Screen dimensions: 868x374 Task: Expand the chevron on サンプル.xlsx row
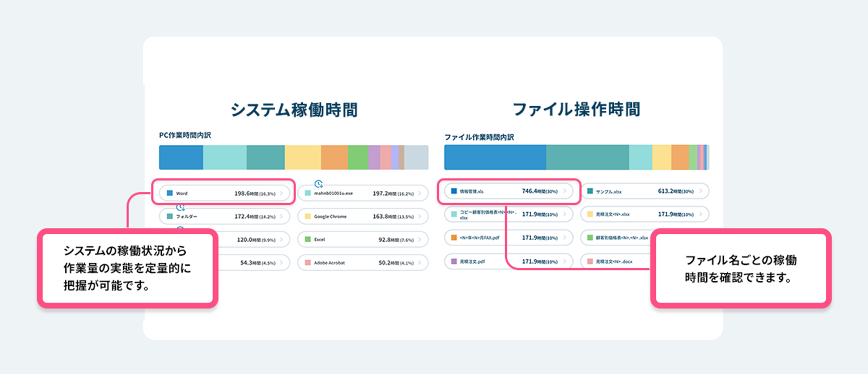click(701, 191)
